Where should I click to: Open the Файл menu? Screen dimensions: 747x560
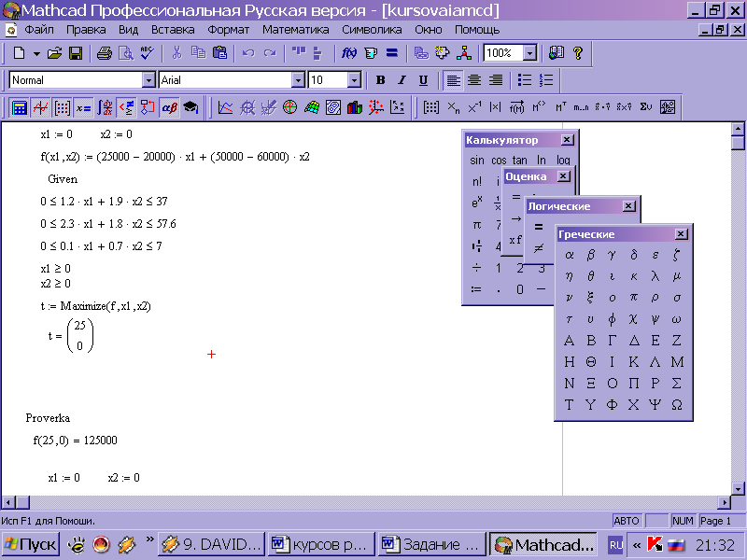(39, 30)
